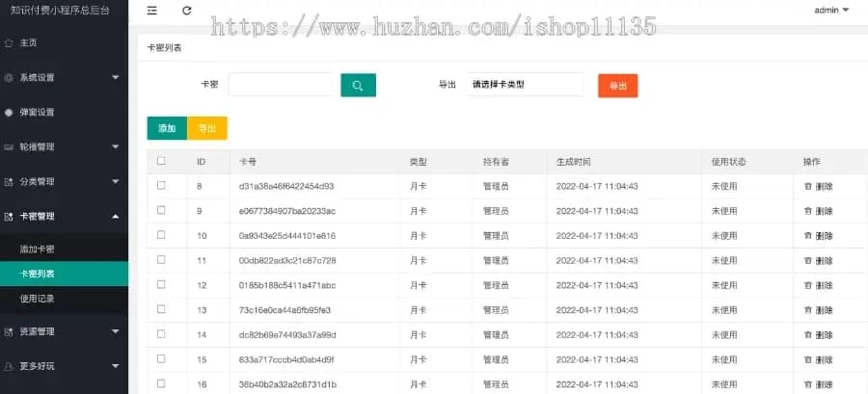Image resolution: width=868 pixels, height=394 pixels.
Task: Expand the 系统设置 sidebar menu
Action: coord(64,77)
